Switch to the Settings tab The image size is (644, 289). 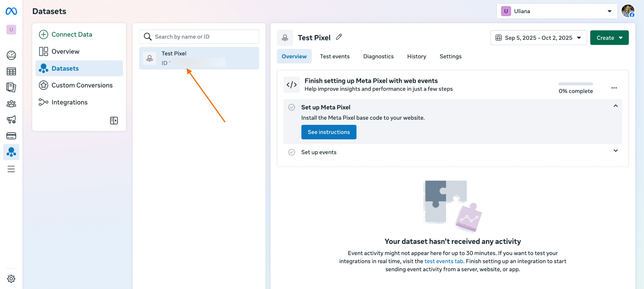click(450, 56)
